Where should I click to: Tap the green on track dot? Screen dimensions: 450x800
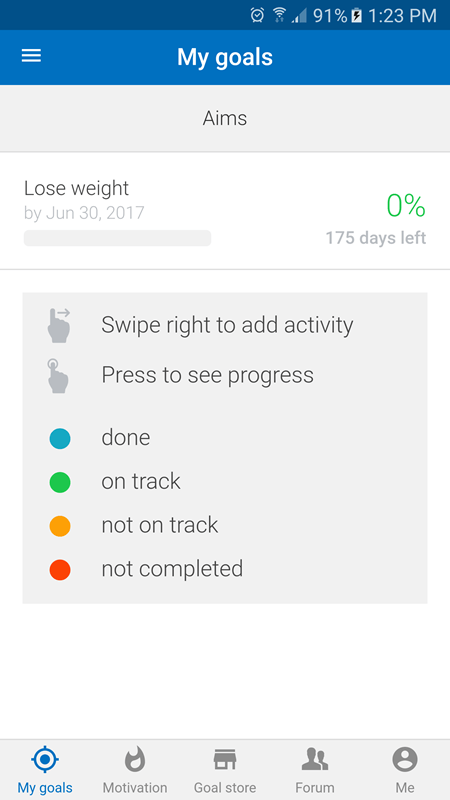[x=60, y=482]
